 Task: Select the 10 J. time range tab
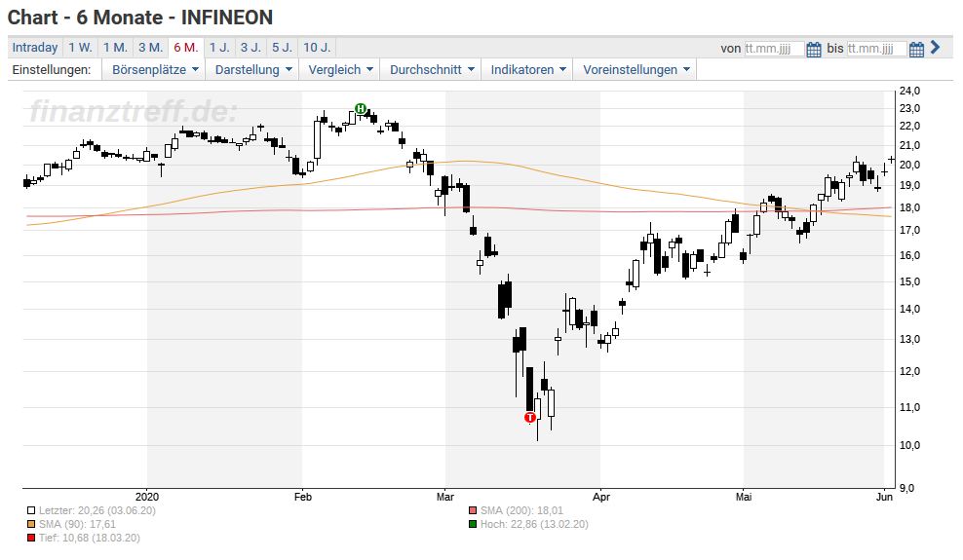[317, 48]
